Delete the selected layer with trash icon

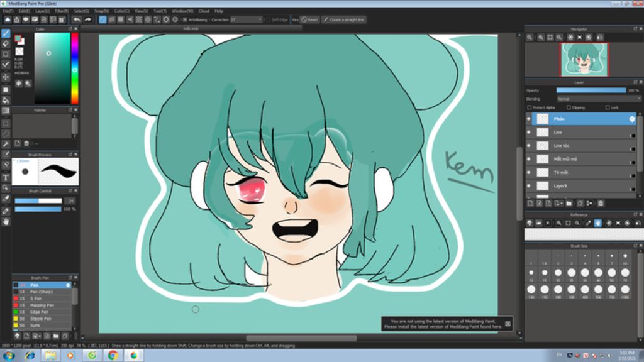pyautogui.click(x=601, y=203)
